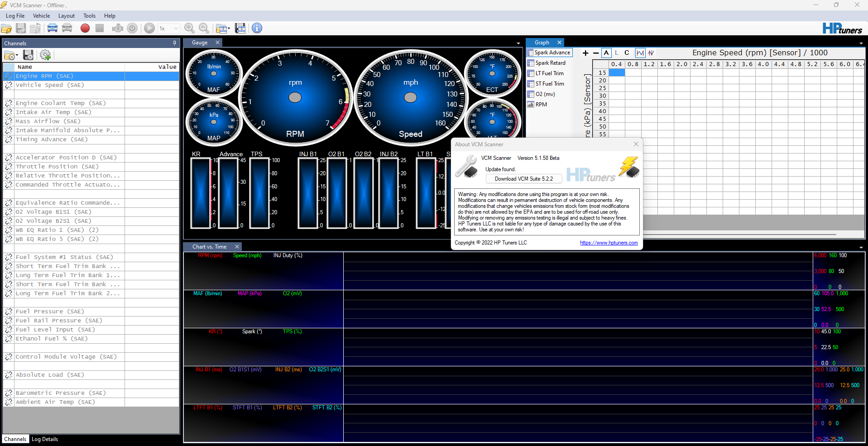The height and width of the screenshot is (446, 868).
Task: Pin the Channels panel with pushpin icon
Action: coord(175,43)
